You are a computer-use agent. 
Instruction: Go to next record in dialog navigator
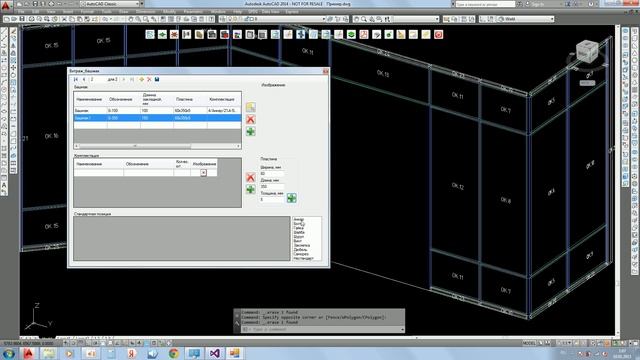124,79
